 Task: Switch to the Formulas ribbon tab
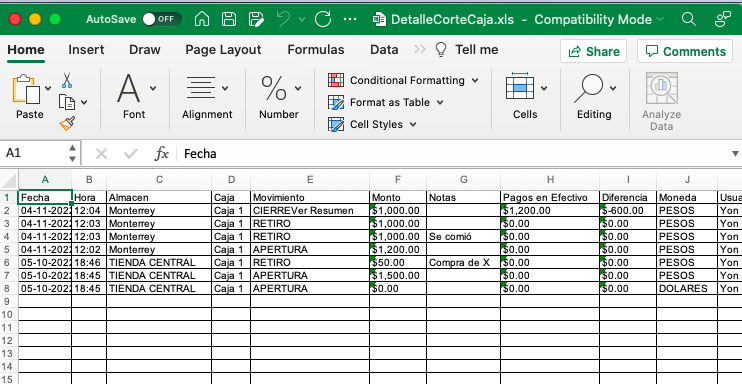point(316,50)
